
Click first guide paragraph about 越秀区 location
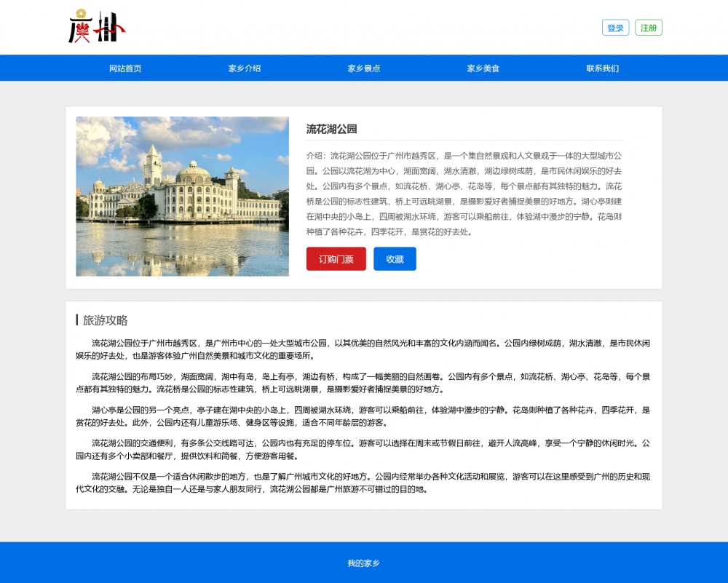[363, 349]
